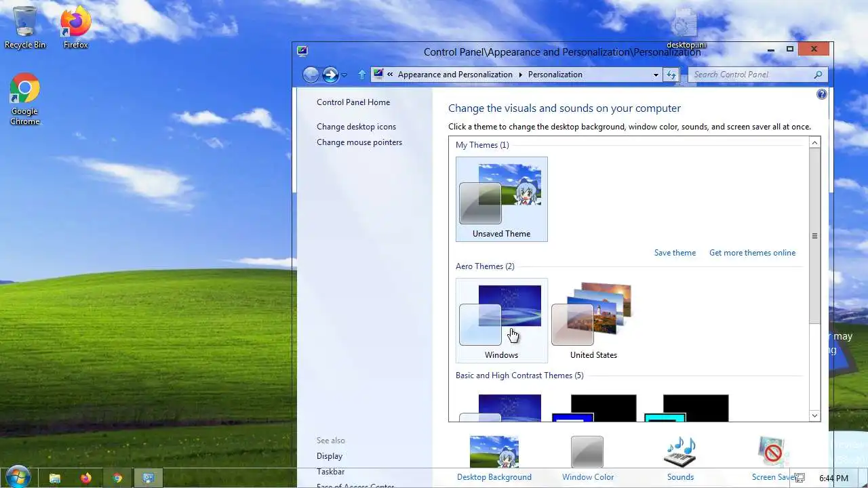The width and height of the screenshot is (868, 488).
Task: Click Appearance and Personalization breadcrumb
Action: (455, 75)
